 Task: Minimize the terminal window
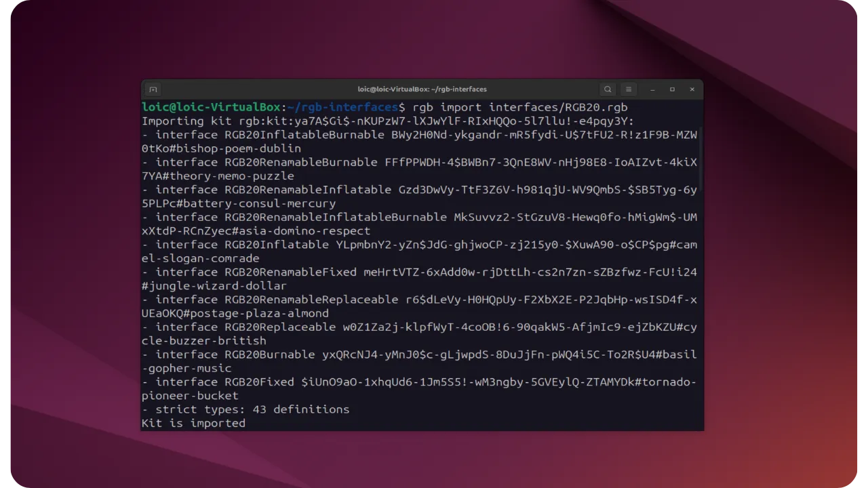point(652,89)
